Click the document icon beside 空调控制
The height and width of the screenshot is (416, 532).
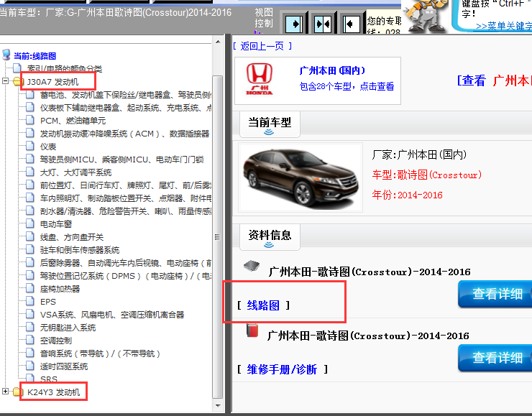(x=30, y=340)
